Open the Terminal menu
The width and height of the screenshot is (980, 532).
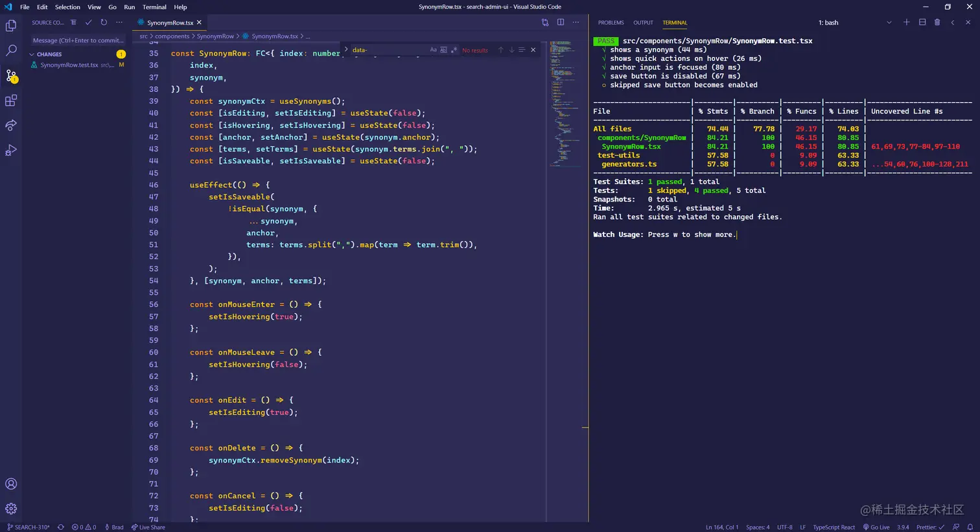click(x=154, y=7)
